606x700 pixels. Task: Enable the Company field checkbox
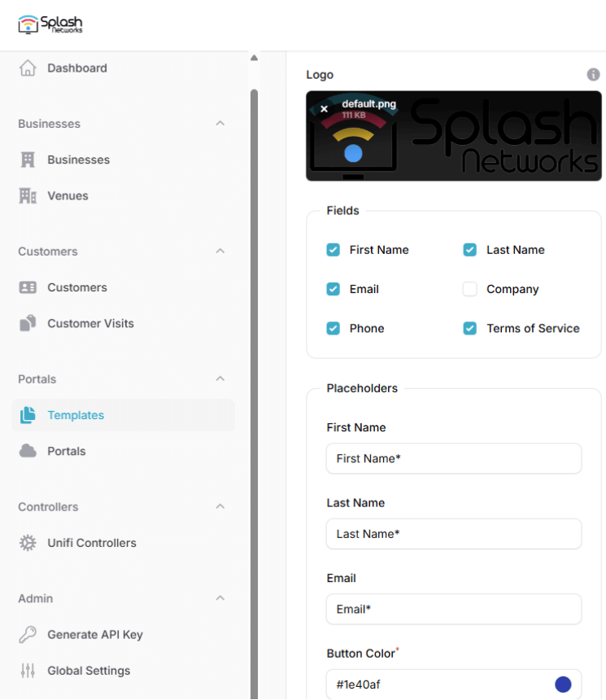coord(469,289)
